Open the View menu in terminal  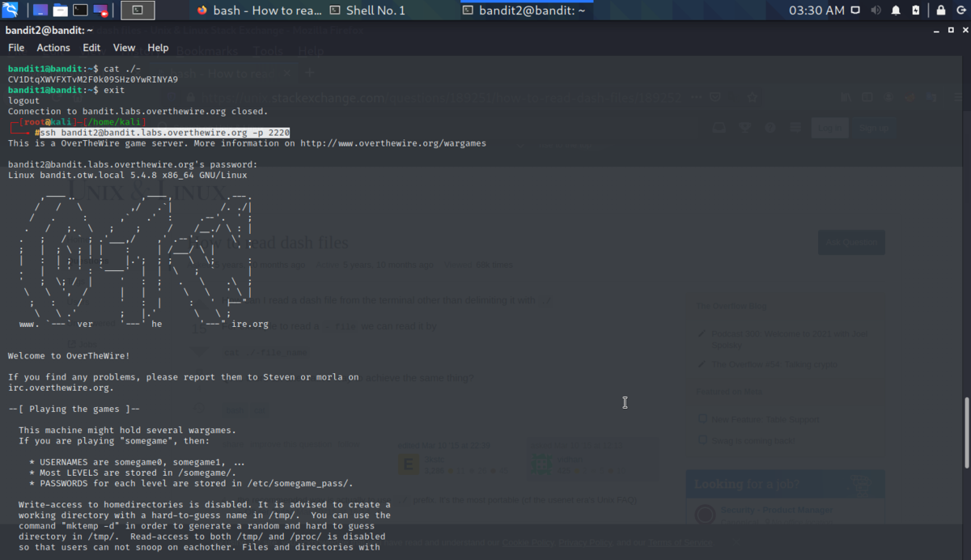(x=124, y=48)
